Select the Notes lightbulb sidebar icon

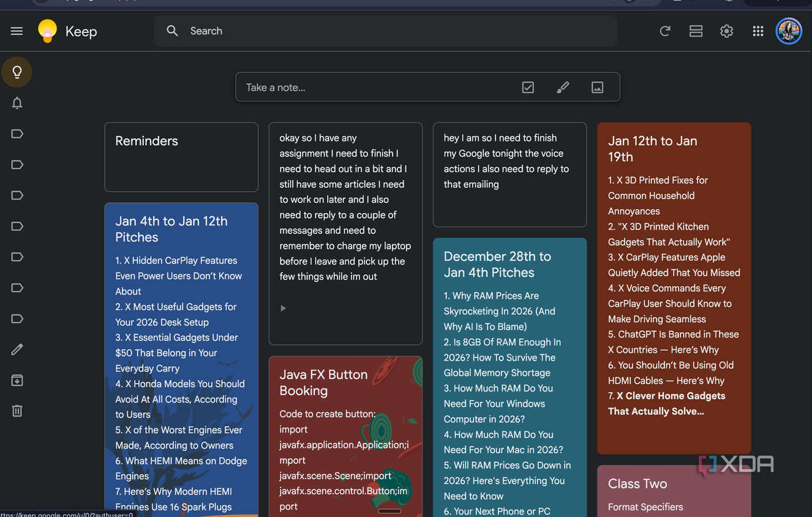pos(17,72)
